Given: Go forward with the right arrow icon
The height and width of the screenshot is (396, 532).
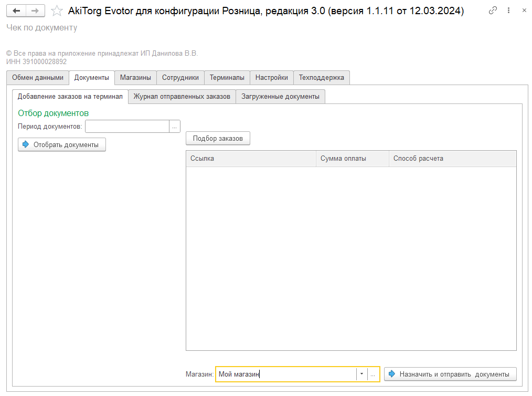Looking at the screenshot, I should pos(35,11).
